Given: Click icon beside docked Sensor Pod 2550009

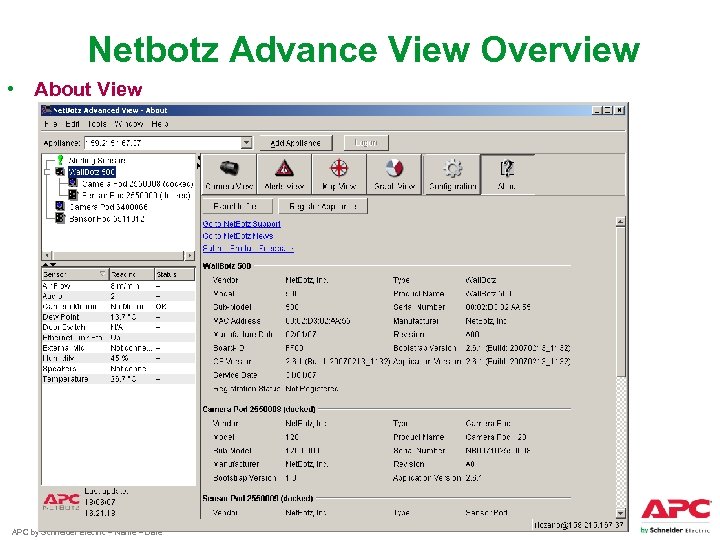Looking at the screenshot, I should pyautogui.click(x=73, y=195).
